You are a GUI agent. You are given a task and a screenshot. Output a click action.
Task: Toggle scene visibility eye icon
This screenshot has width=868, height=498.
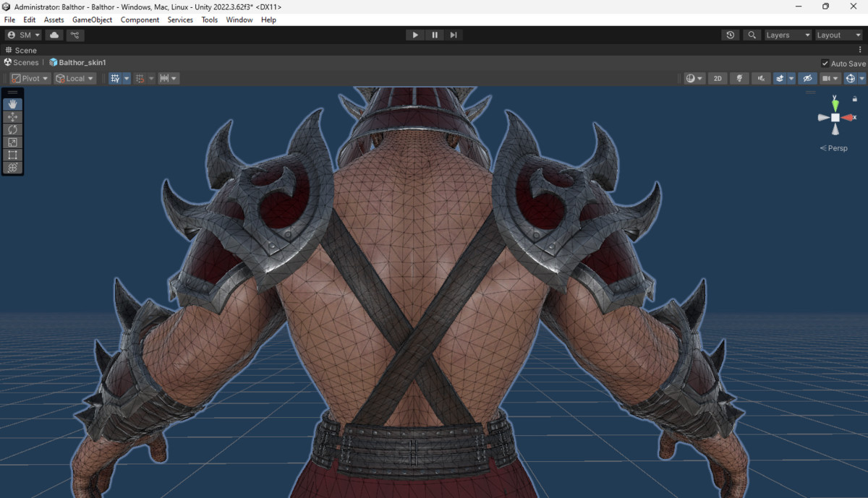(808, 78)
